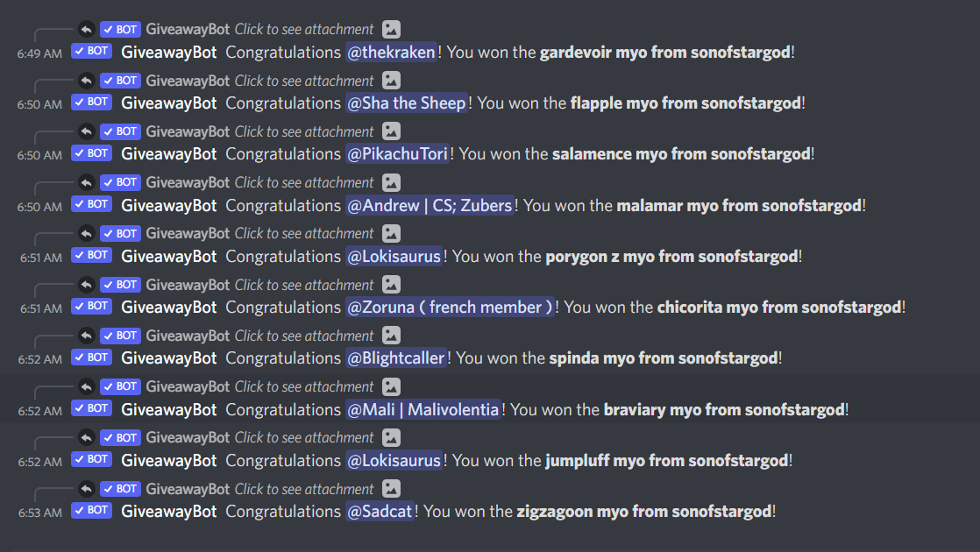
Task: Click attachment image icon above the flapple message
Action: pyautogui.click(x=392, y=81)
